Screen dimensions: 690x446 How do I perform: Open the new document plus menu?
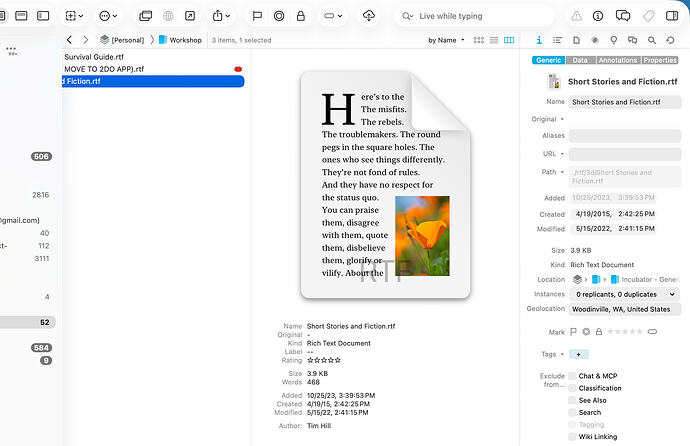(x=74, y=16)
